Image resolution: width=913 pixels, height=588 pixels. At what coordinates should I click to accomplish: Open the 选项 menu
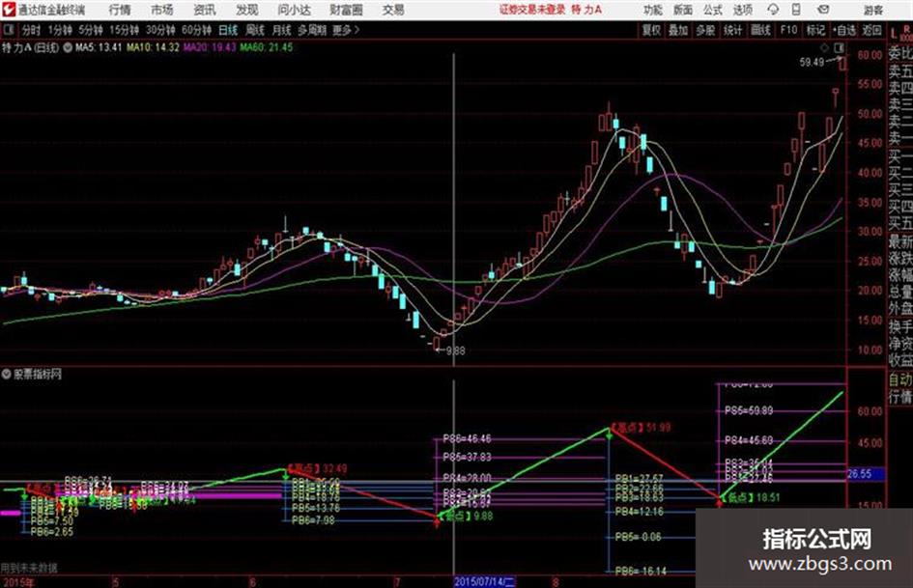click(742, 10)
